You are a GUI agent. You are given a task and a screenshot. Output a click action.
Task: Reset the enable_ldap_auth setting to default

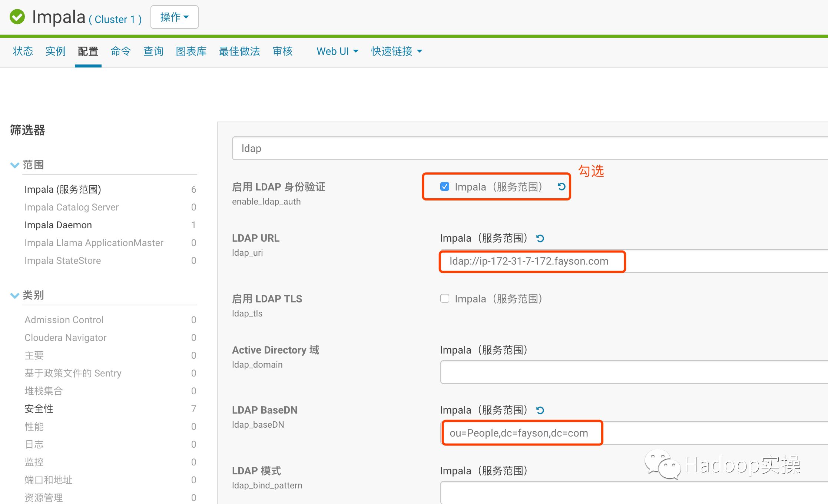[x=562, y=187]
